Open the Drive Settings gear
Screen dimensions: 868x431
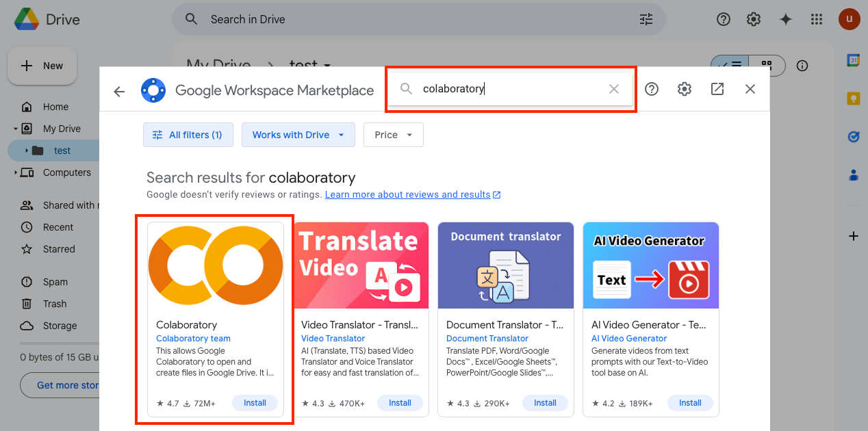tap(754, 19)
